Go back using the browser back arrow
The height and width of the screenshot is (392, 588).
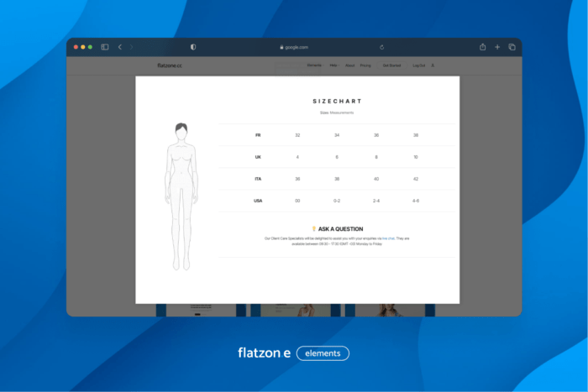[120, 47]
